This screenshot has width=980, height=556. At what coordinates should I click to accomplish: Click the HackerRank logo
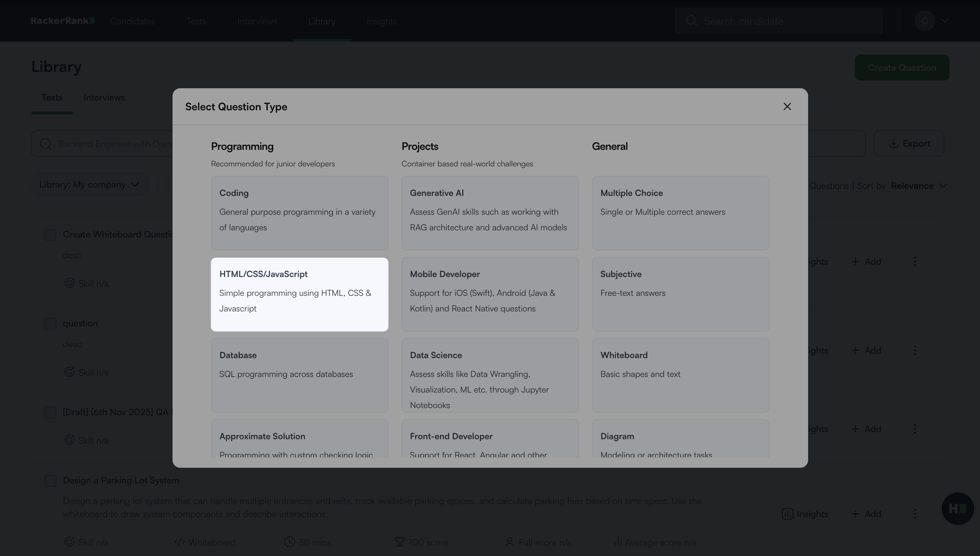[63, 21]
